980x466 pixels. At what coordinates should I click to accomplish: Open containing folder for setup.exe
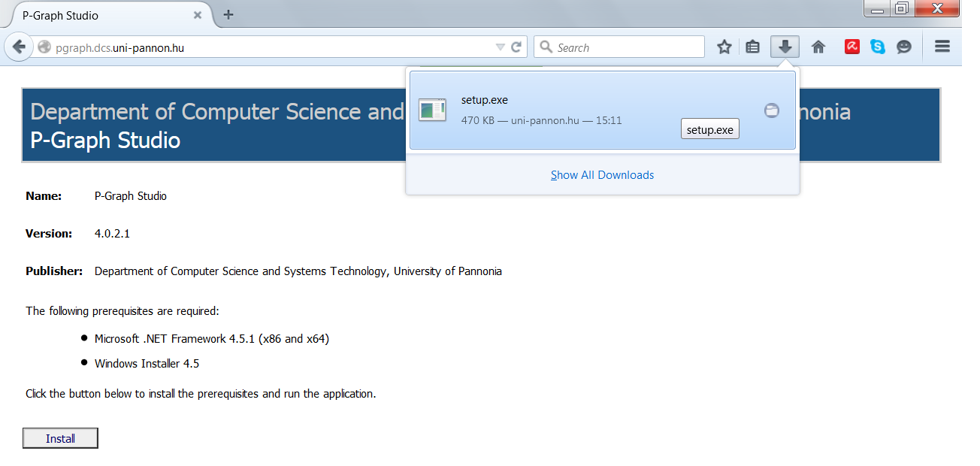point(771,110)
